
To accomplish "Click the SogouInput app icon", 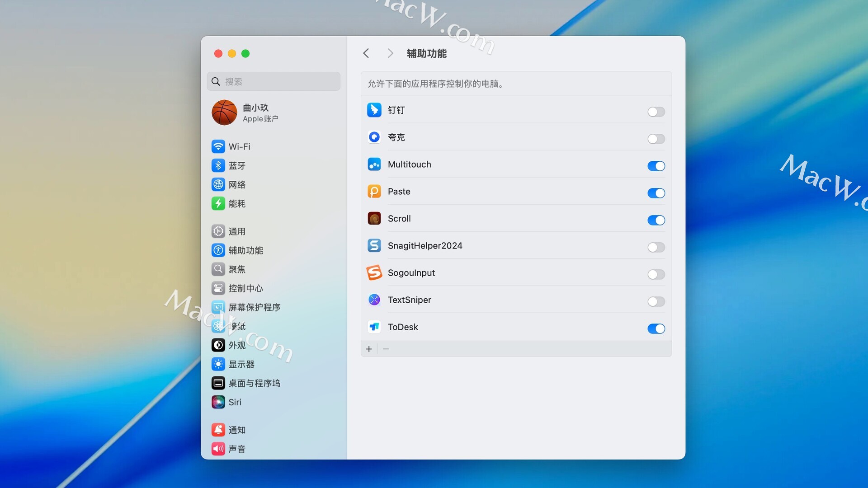I will click(374, 273).
